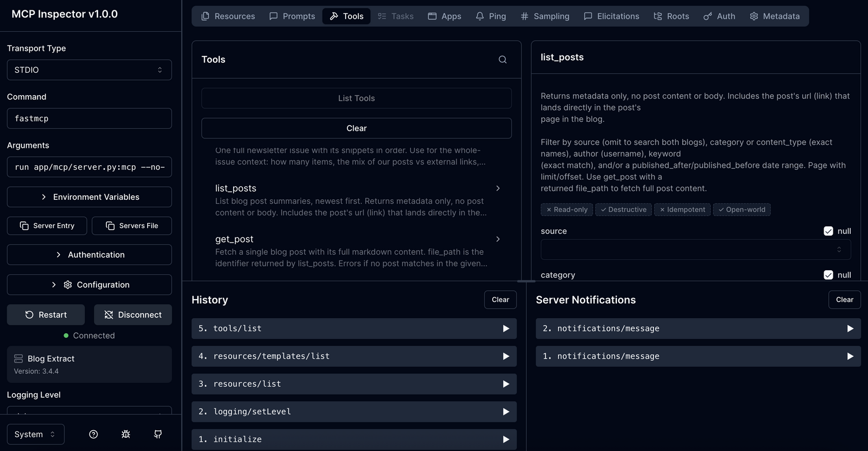Screen dimensions: 868x451
Task: Select the Tools tab
Action: point(346,16)
